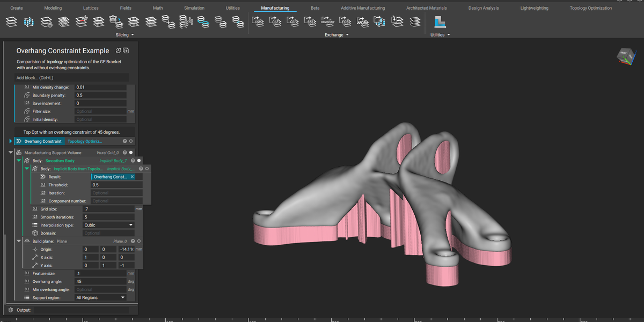Click the CLI export icon
Viewport: 644px width, 322px height.
[x=293, y=21]
